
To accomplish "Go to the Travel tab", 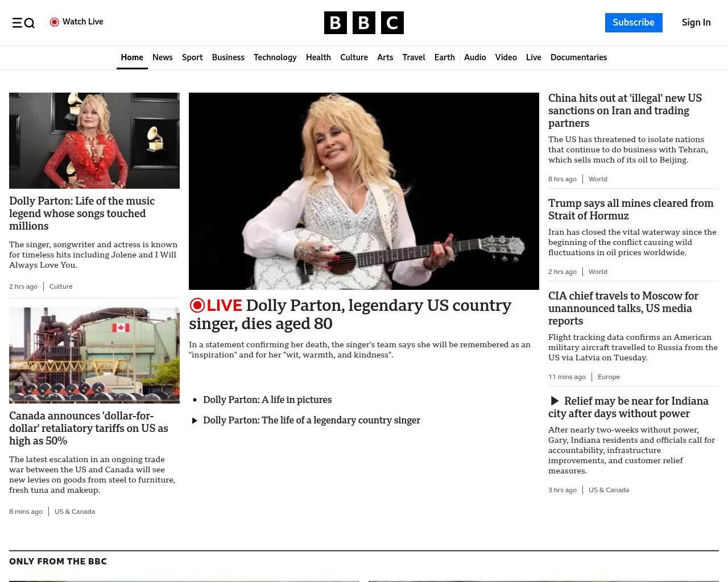I will click(x=413, y=57).
